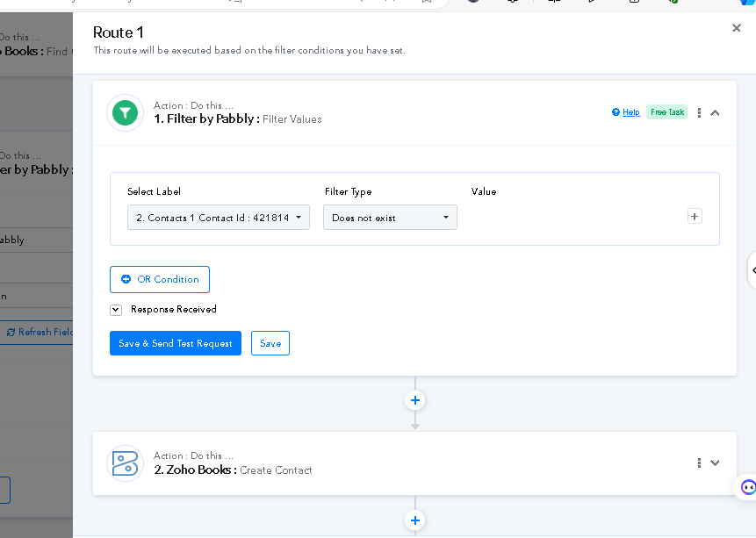The width and height of the screenshot is (756, 538).
Task: Toggle the Response Received expander
Action: click(x=116, y=310)
